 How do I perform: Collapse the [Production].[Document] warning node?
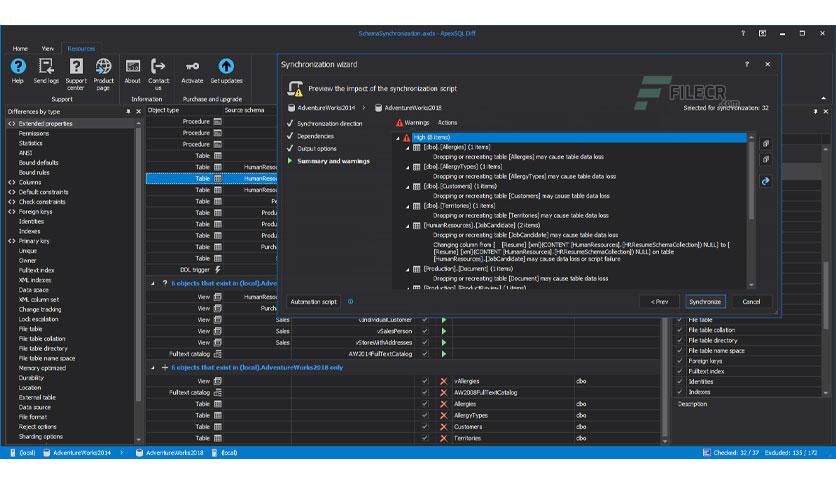[408, 270]
